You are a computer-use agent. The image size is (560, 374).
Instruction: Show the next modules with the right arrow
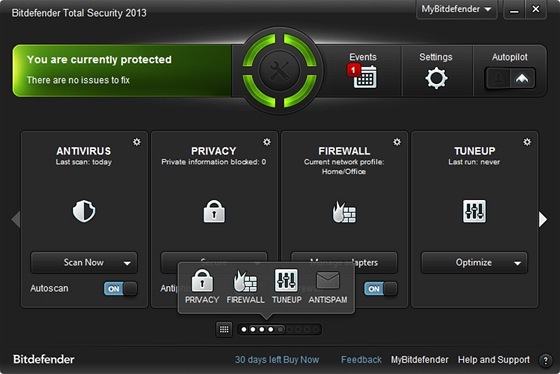[x=543, y=219]
